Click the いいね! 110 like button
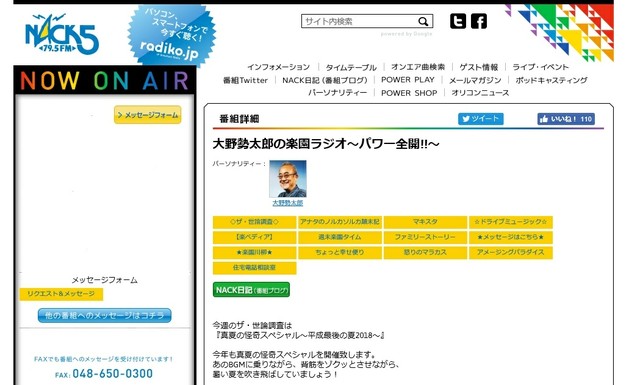The image size is (640, 385). [566, 119]
